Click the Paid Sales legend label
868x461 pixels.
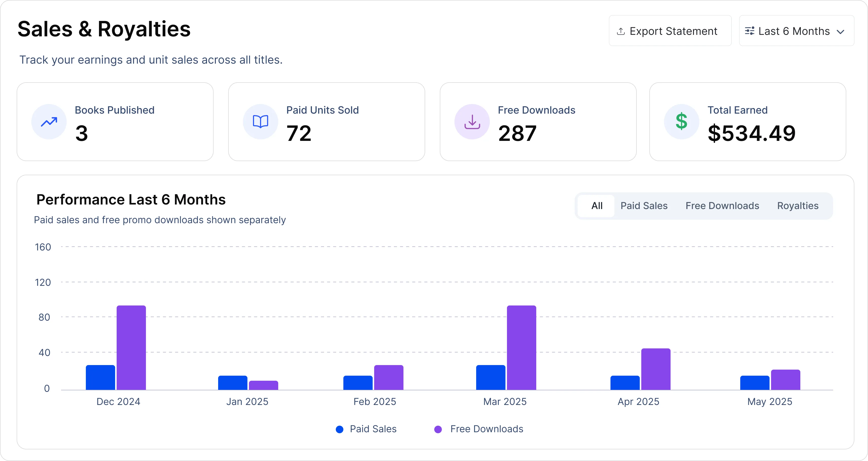[373, 429]
